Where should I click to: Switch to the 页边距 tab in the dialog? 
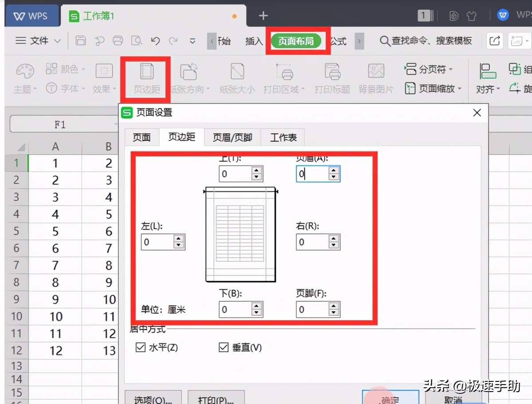(x=182, y=137)
